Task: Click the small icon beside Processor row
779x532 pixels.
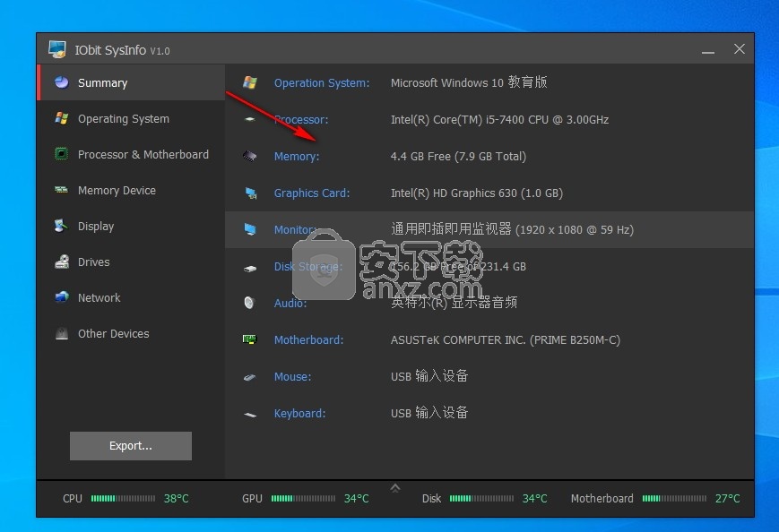Action: tap(250, 119)
